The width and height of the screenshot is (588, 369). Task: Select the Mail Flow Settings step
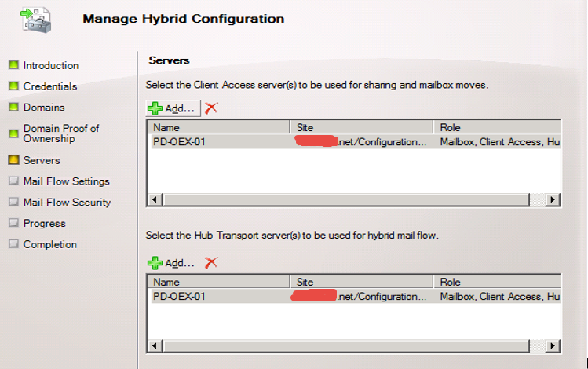point(67,181)
